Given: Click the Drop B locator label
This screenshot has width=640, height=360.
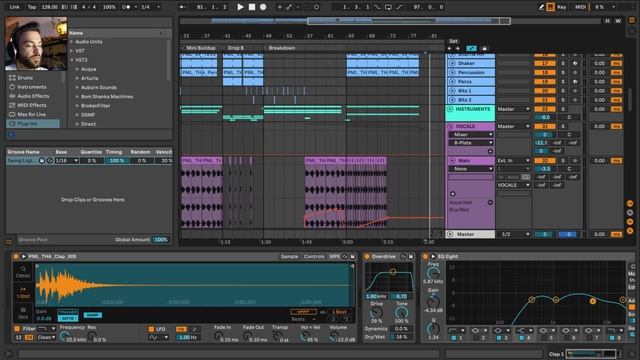Looking at the screenshot, I should tap(236, 48).
